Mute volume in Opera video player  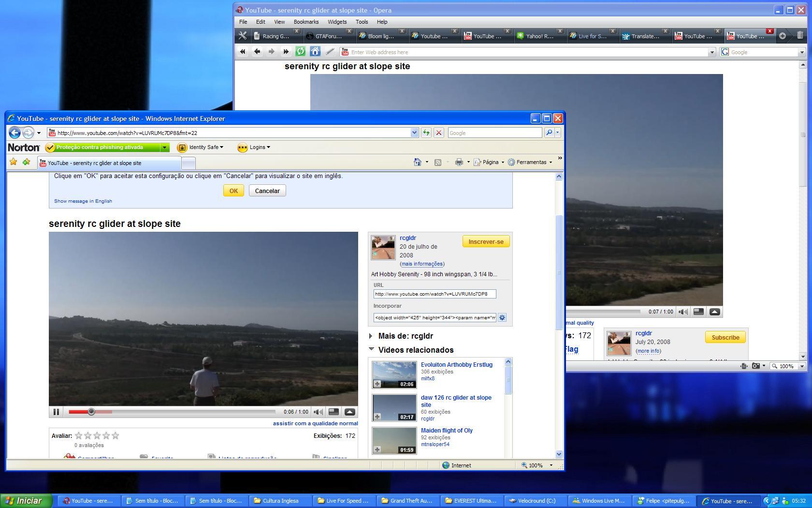pyautogui.click(x=683, y=312)
